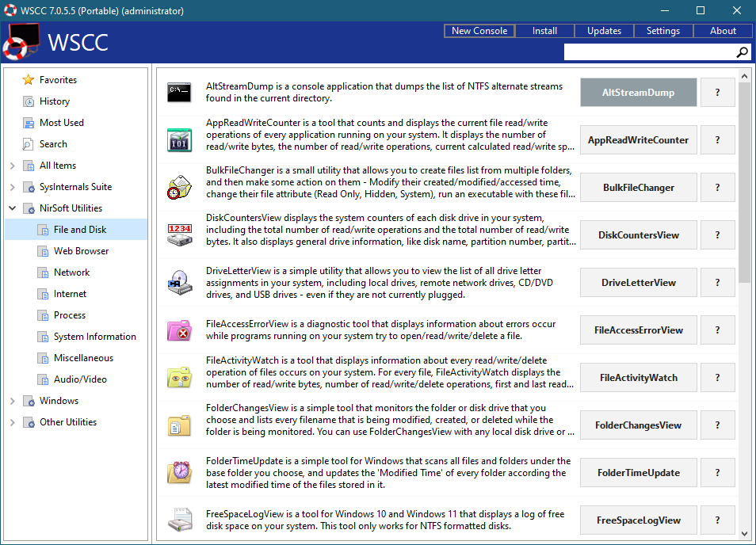Launch the FileActivityWatch button

click(x=638, y=378)
